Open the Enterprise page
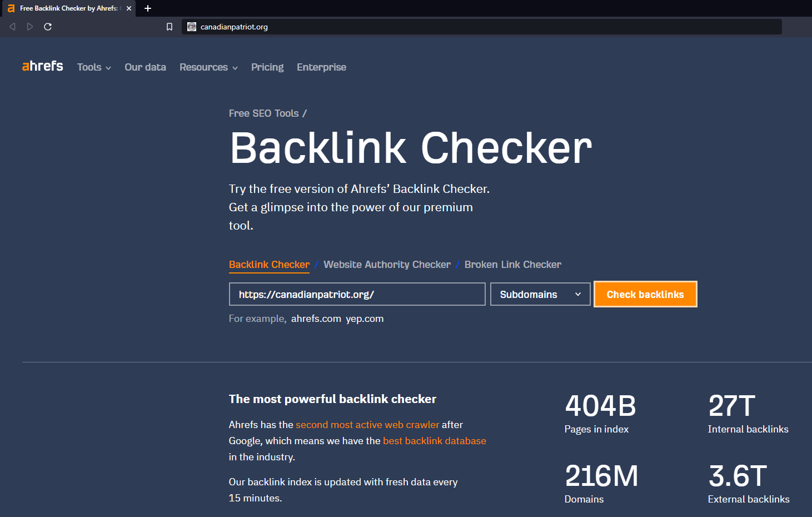812x517 pixels. [321, 67]
